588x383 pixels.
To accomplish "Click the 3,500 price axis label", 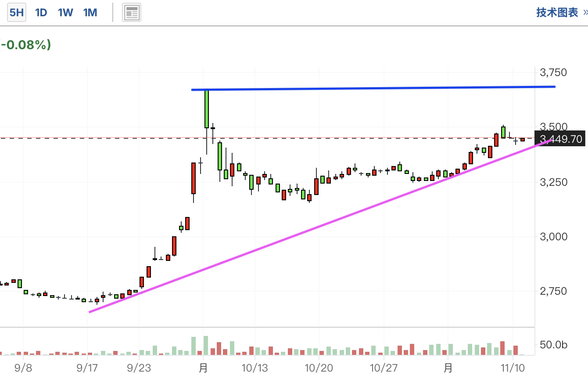I will pos(553,127).
